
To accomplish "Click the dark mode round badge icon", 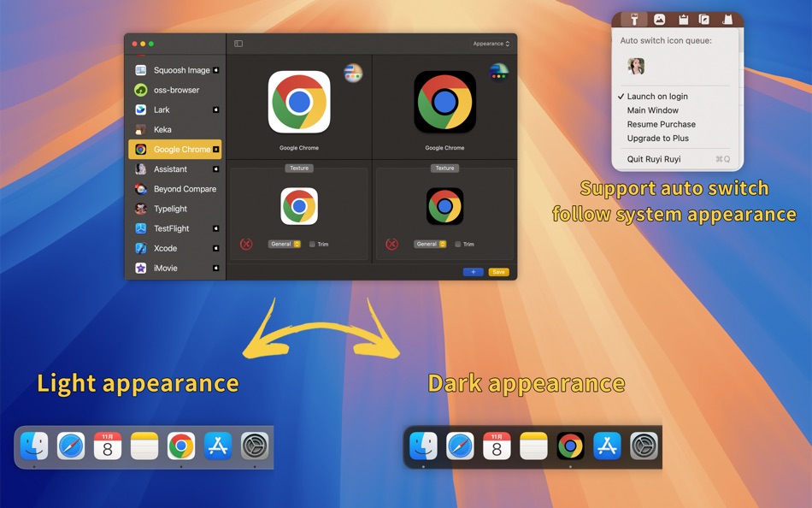I will (498, 73).
